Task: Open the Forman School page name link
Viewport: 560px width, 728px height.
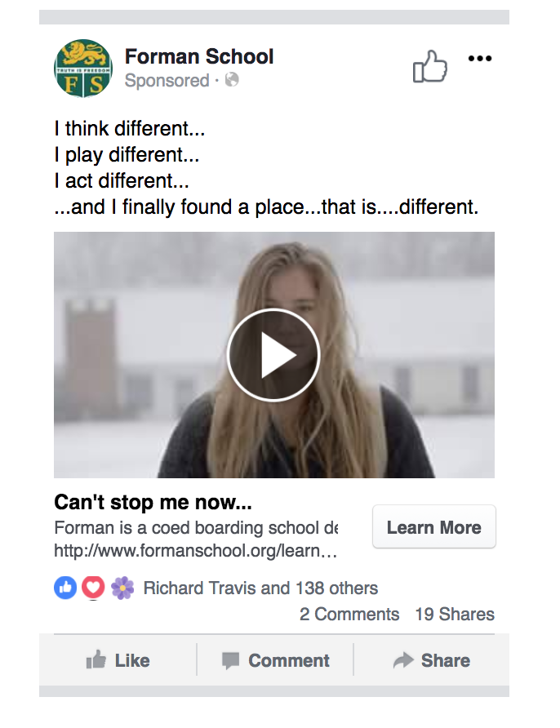Action: 199,57
